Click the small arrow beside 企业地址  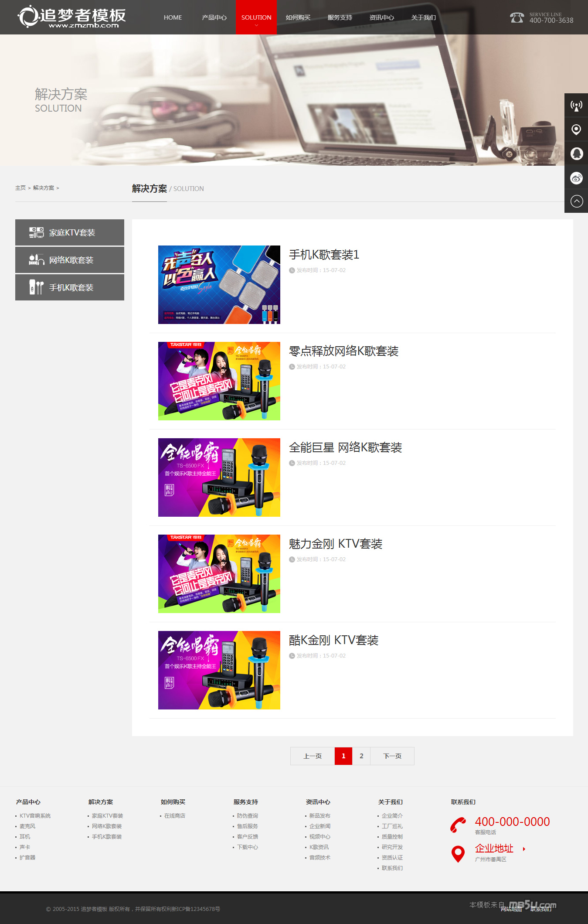[x=524, y=849]
